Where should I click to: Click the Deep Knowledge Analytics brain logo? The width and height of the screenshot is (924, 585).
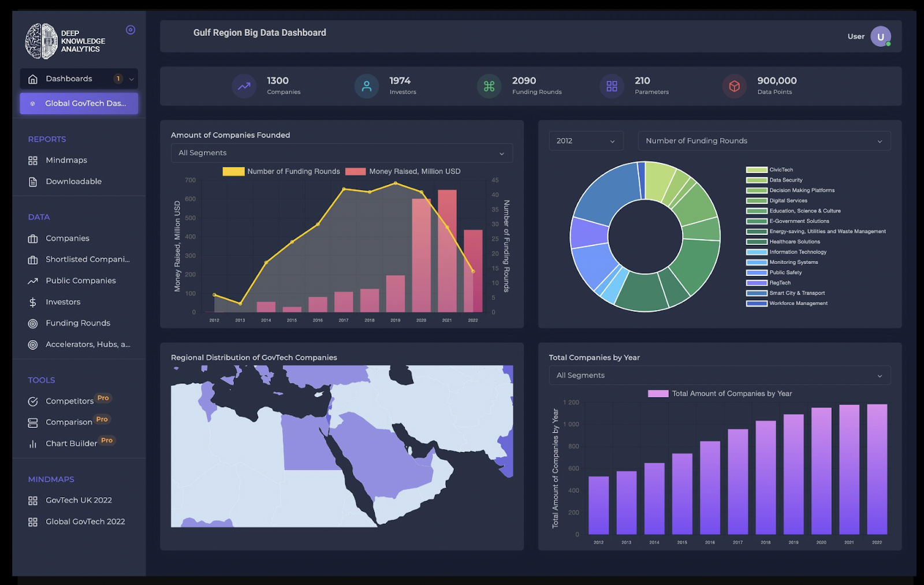[42, 41]
